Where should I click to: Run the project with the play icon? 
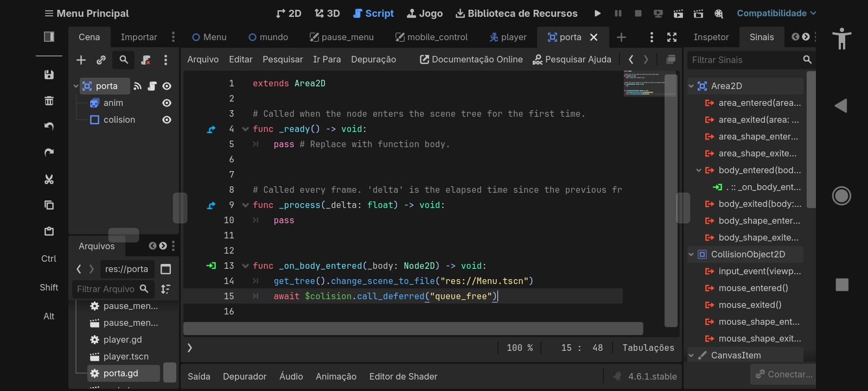pyautogui.click(x=597, y=14)
